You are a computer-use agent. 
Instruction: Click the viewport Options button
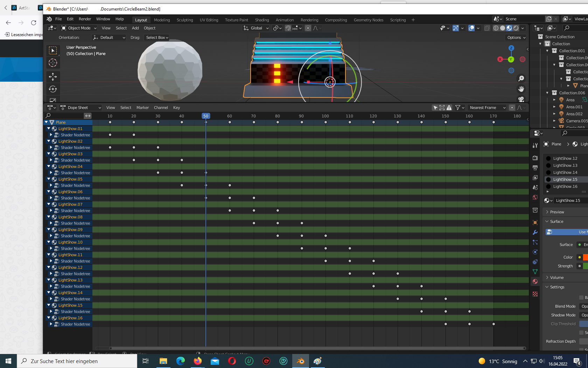click(516, 38)
